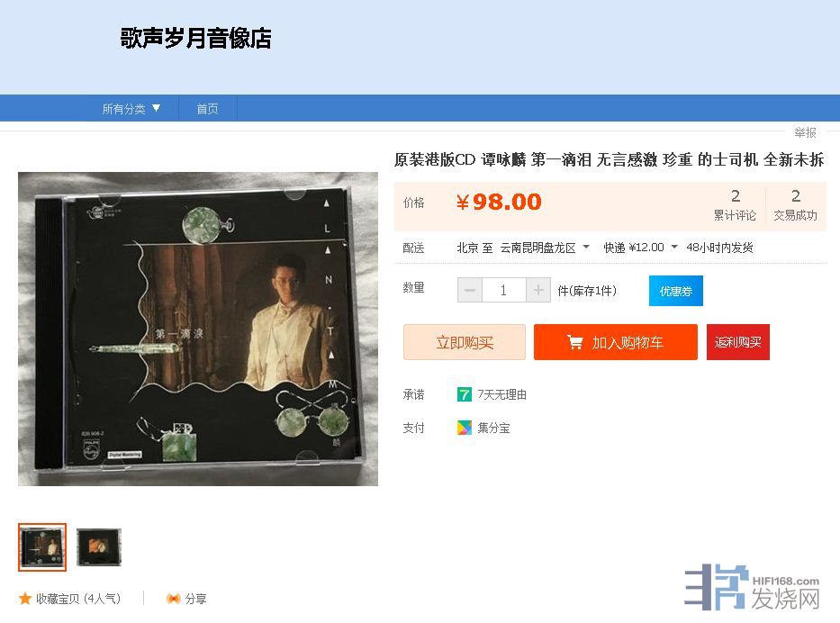
Task: Click the 举报 report link
Action: (805, 131)
